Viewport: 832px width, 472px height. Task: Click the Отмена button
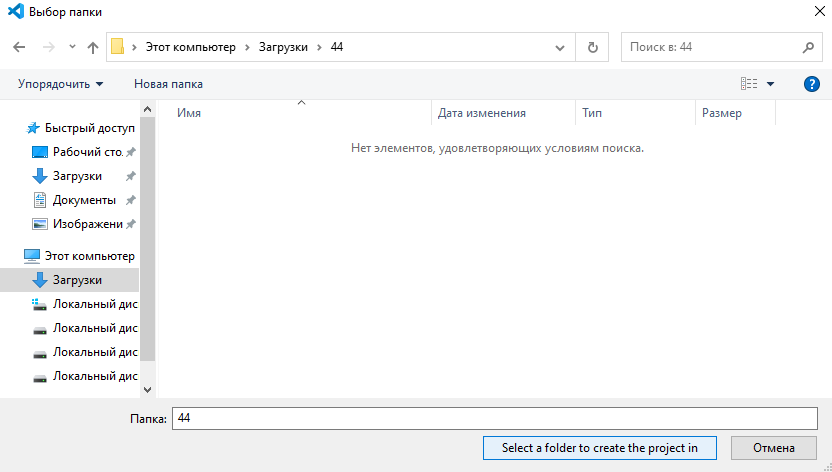click(x=774, y=448)
